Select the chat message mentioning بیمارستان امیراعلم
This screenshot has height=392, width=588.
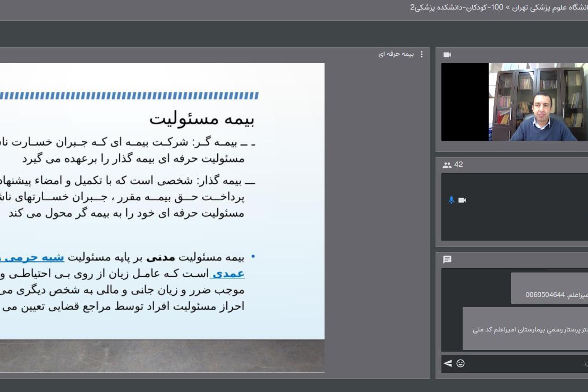click(x=525, y=329)
